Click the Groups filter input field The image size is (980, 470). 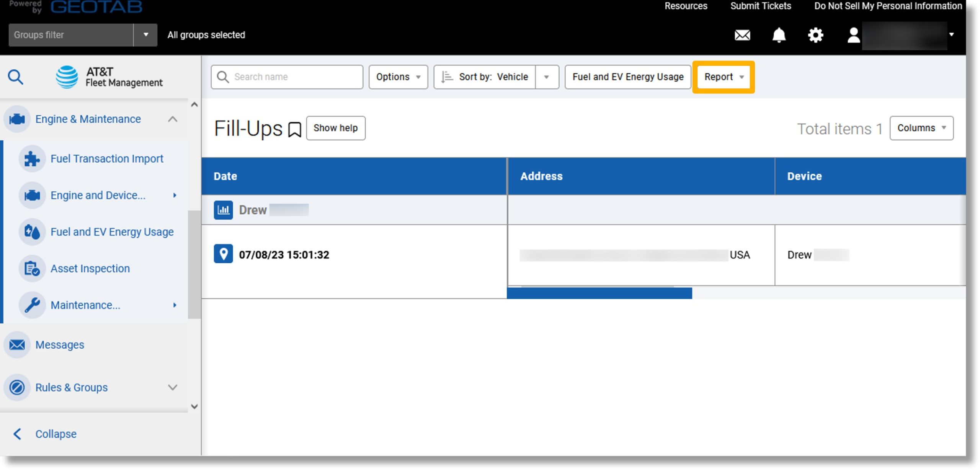click(x=71, y=35)
